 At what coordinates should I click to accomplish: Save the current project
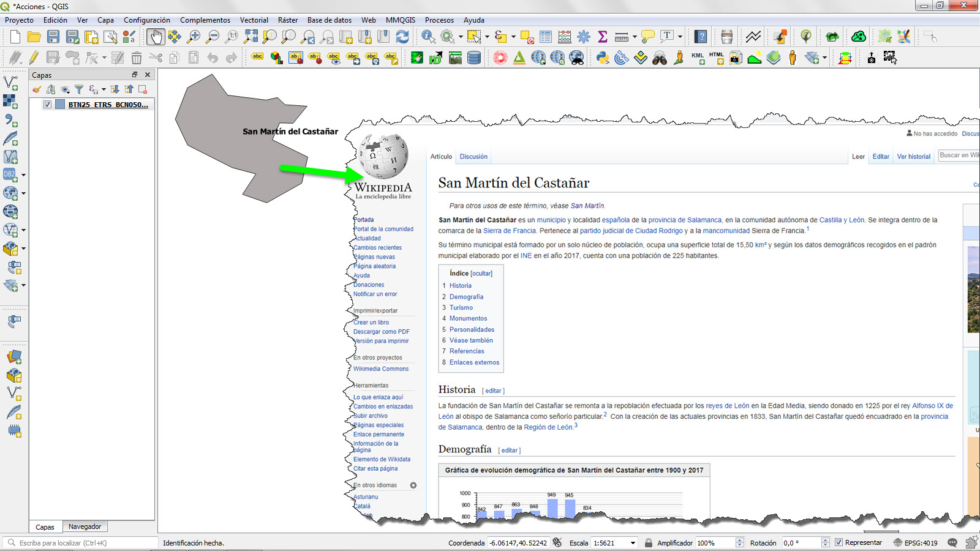coord(53,37)
